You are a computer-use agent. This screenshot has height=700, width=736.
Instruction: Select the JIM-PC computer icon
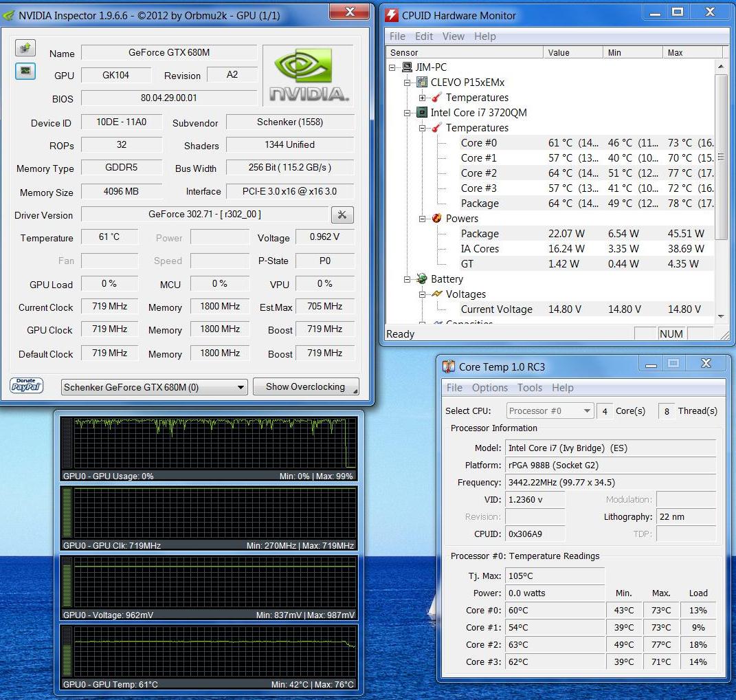pyautogui.click(x=407, y=67)
